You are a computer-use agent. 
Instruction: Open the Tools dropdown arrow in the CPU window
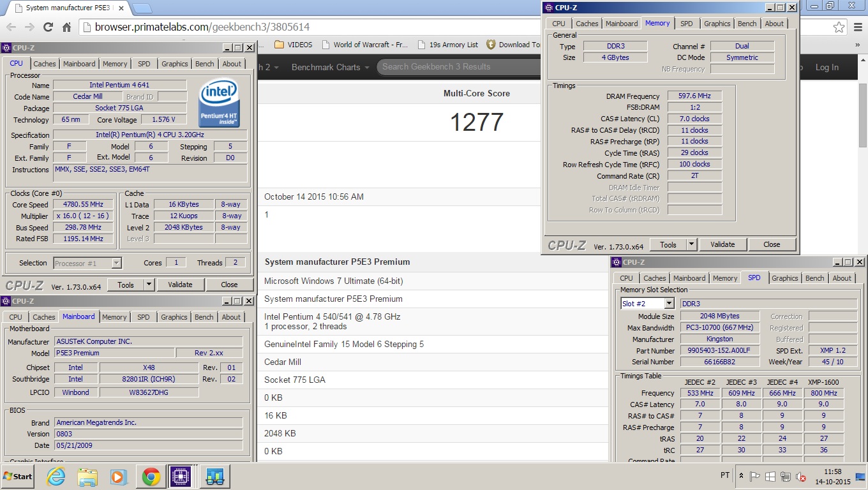point(149,285)
